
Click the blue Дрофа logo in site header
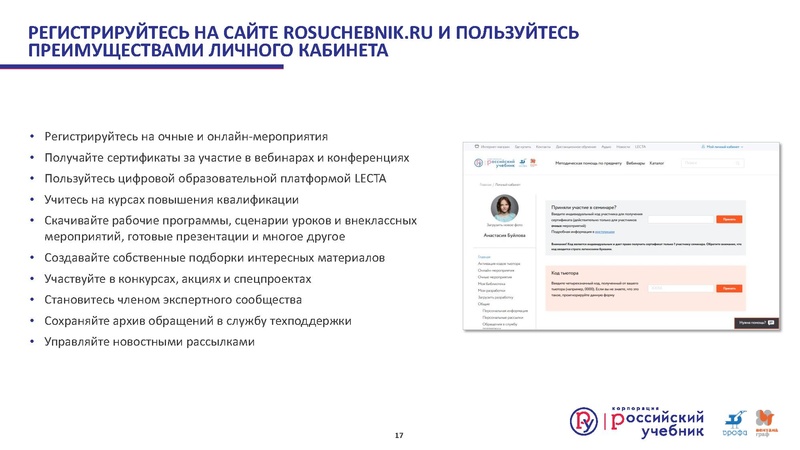523,163
